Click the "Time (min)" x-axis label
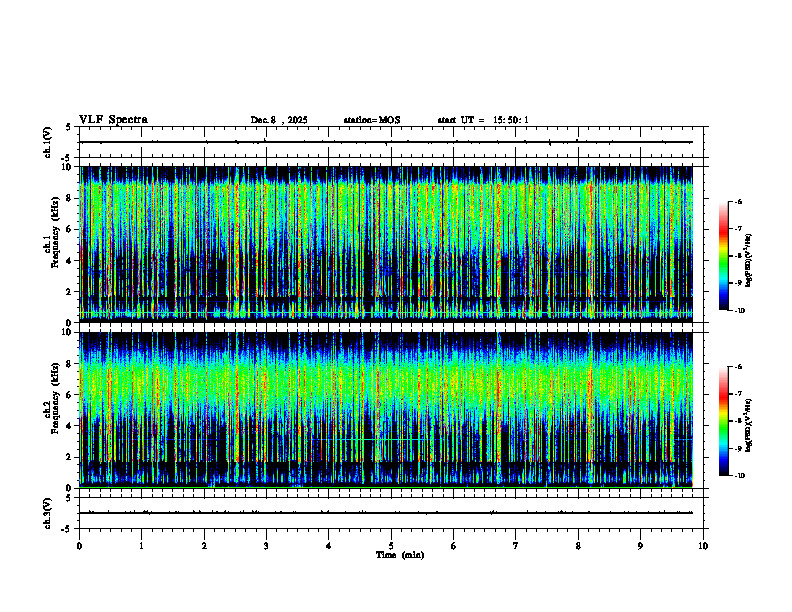The width and height of the screenshot is (792, 612). click(400, 555)
